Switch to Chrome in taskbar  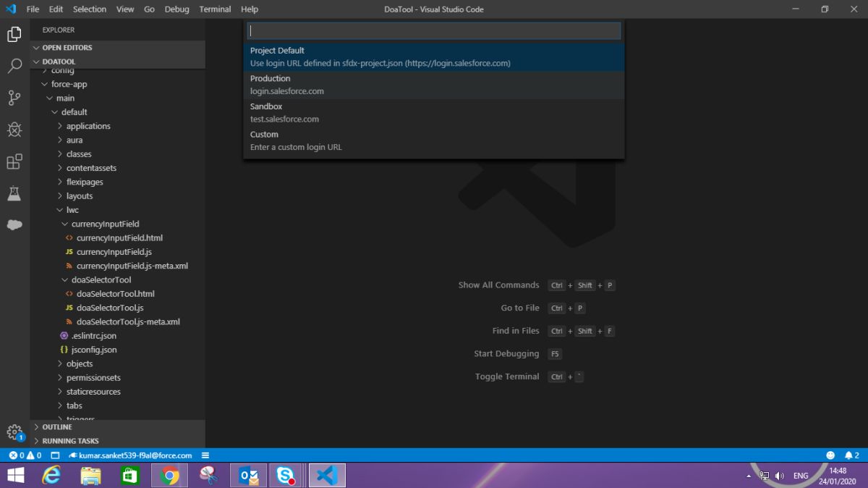(x=170, y=476)
